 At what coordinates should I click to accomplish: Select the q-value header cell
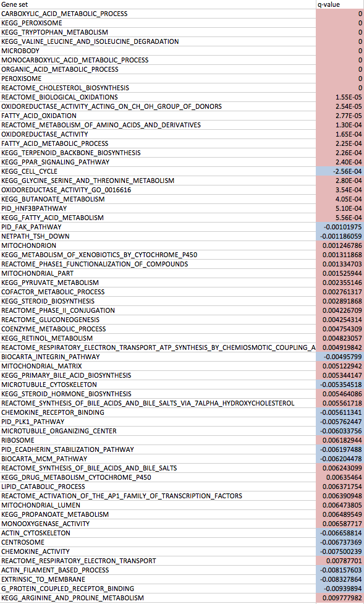[340, 4]
